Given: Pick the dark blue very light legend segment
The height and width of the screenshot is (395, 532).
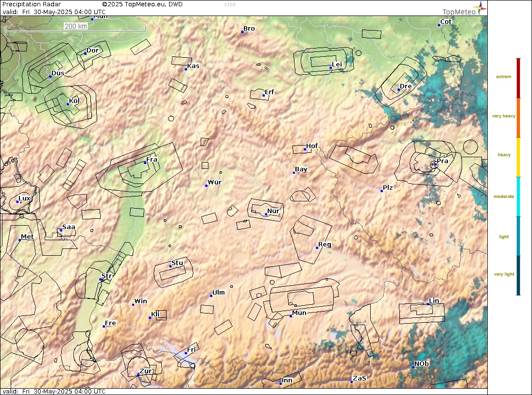Looking at the screenshot, I should (x=518, y=276).
